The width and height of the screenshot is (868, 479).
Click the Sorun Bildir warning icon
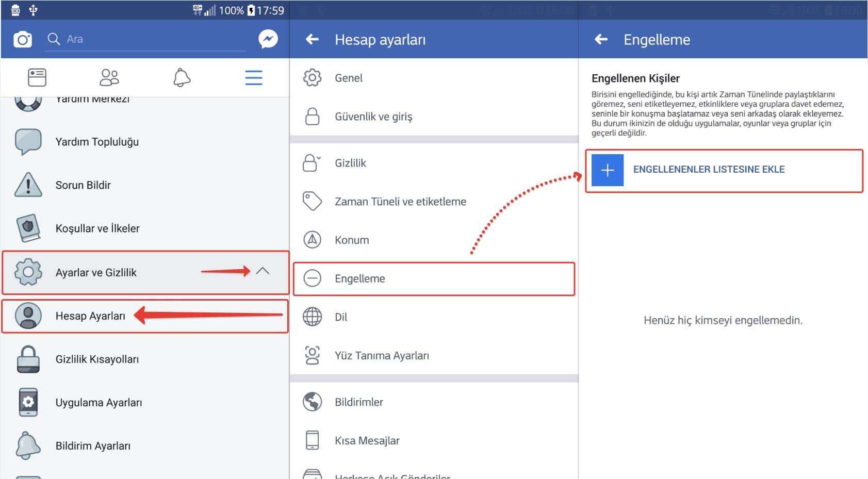pos(28,185)
